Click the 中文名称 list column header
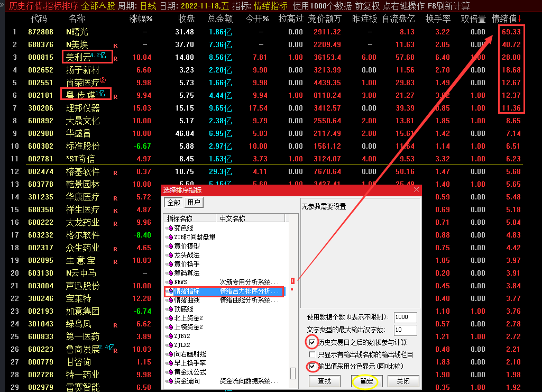The height and width of the screenshot is (392, 542). tap(251, 218)
